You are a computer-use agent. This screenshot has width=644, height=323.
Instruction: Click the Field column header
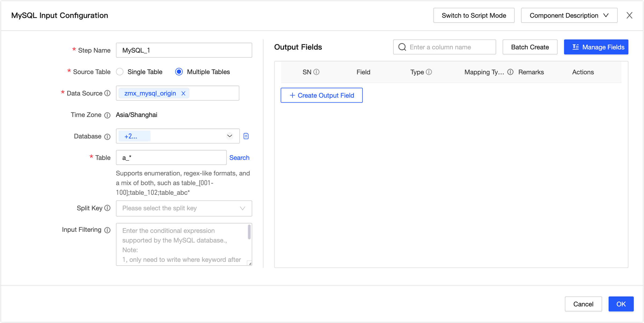point(363,72)
